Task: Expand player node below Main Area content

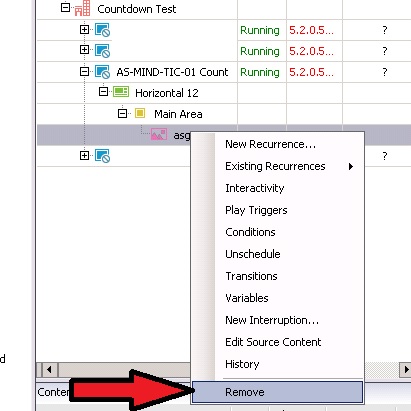Action: tap(85, 155)
